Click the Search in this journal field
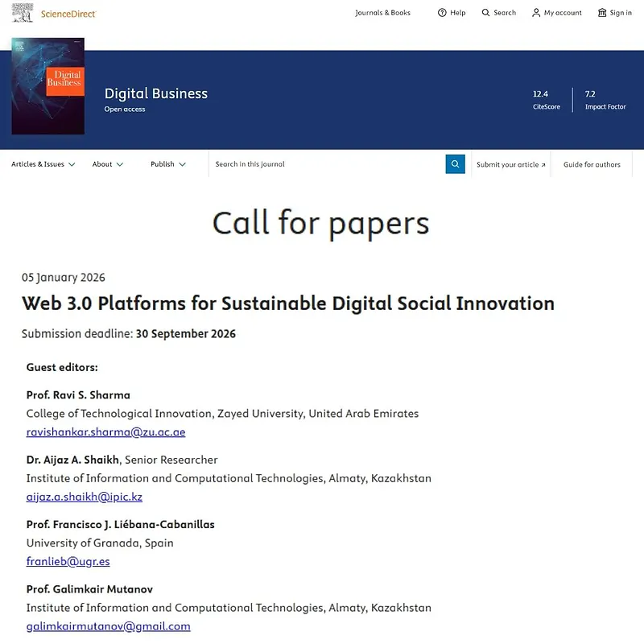This screenshot has width=644, height=644. [322, 163]
